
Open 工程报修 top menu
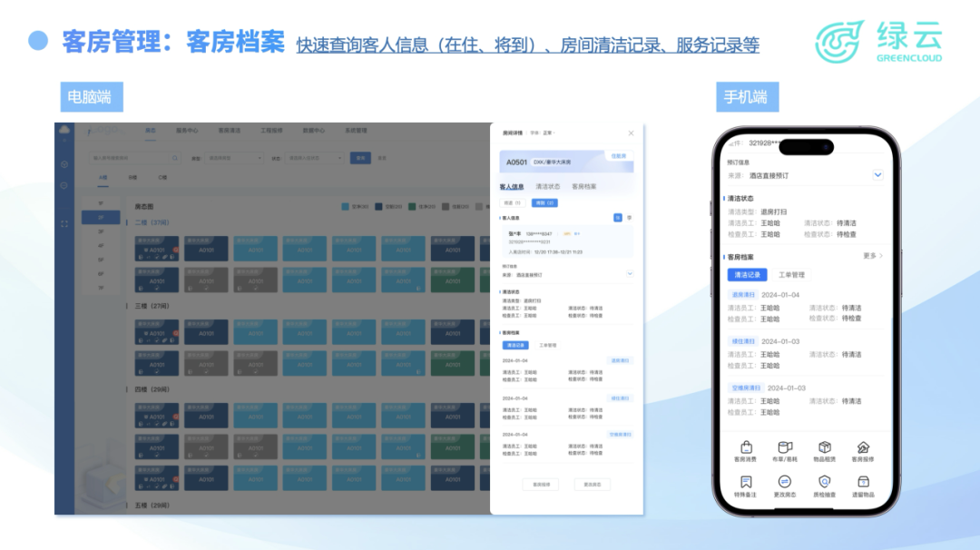click(271, 131)
